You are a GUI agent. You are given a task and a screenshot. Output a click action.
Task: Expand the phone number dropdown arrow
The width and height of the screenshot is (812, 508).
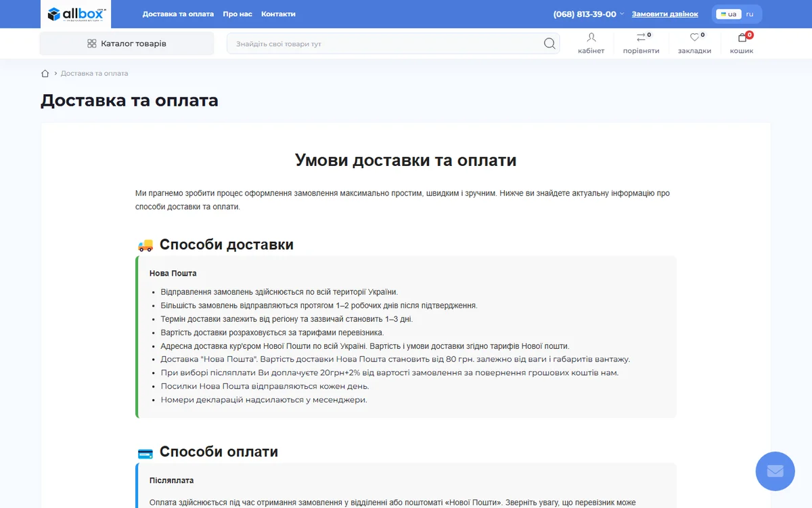(622, 14)
